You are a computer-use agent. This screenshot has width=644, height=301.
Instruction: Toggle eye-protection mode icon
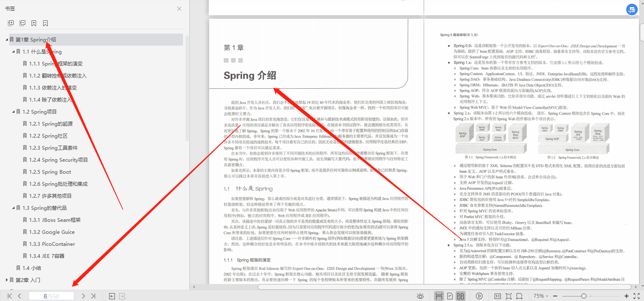420,296
